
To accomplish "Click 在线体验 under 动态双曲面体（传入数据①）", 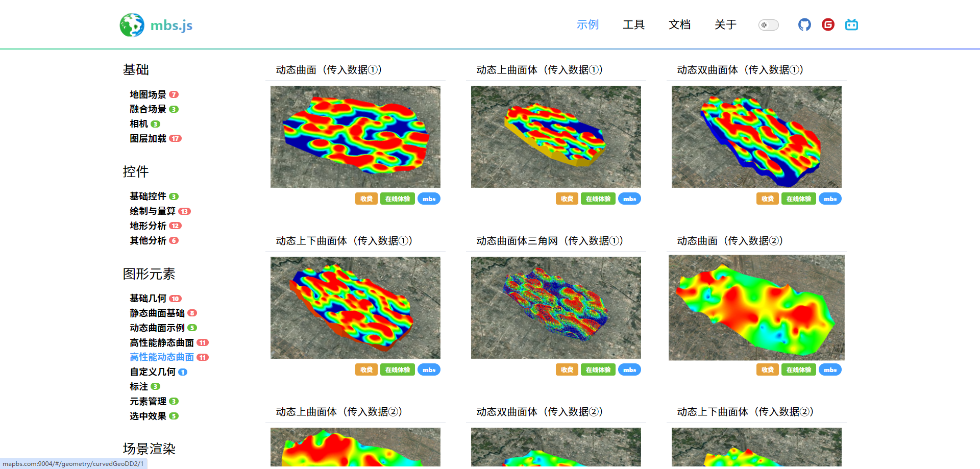I will [799, 199].
